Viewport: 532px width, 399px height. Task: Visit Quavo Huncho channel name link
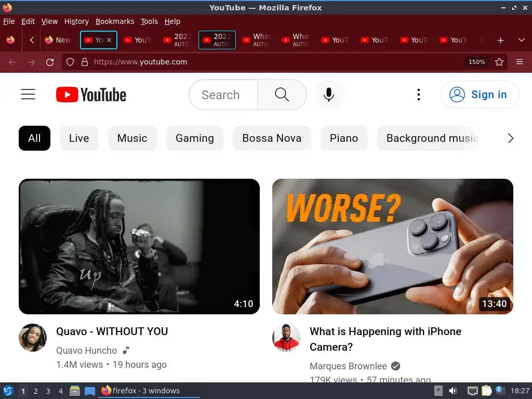(87, 351)
